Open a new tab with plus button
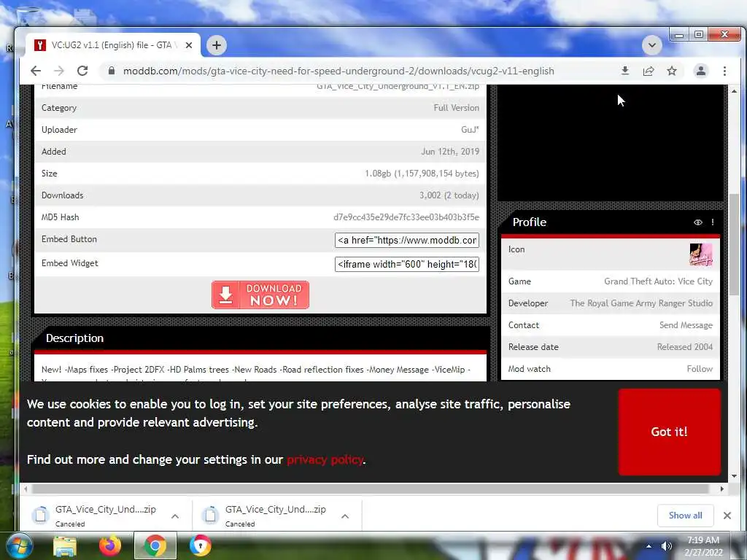747x560 pixels. tap(216, 45)
